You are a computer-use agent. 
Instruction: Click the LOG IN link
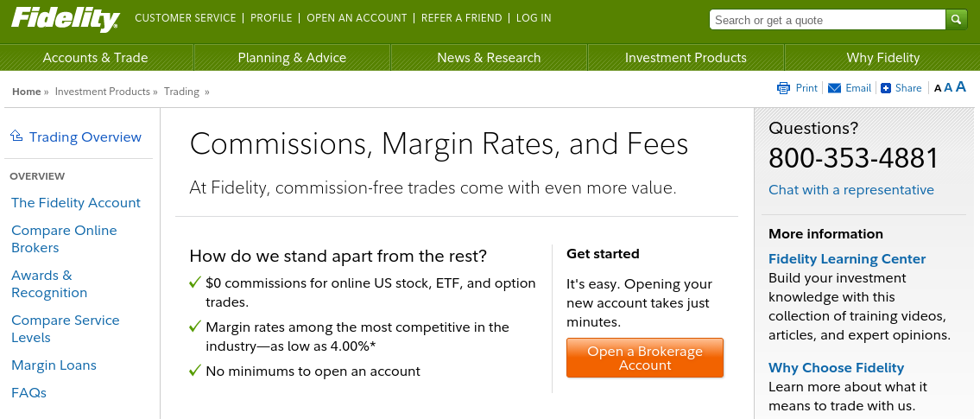534,18
